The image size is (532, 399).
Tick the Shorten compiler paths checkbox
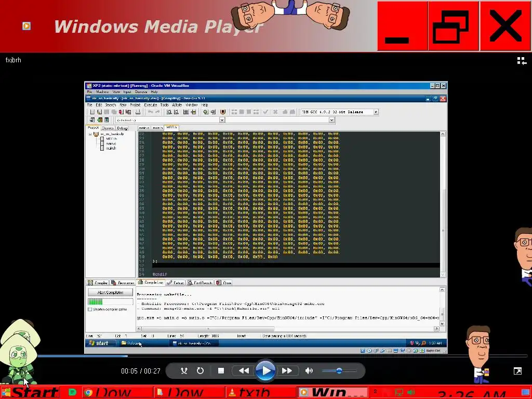[x=90, y=310]
